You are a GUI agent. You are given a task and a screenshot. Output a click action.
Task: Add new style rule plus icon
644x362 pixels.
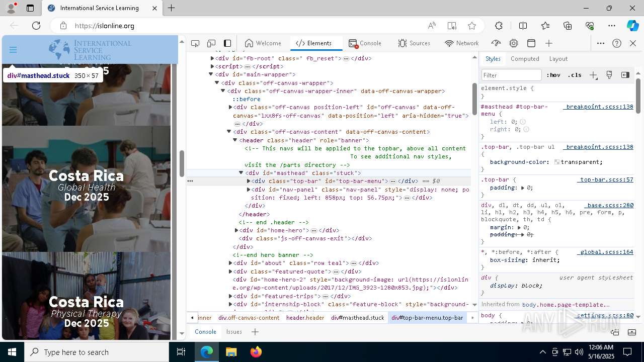593,75
